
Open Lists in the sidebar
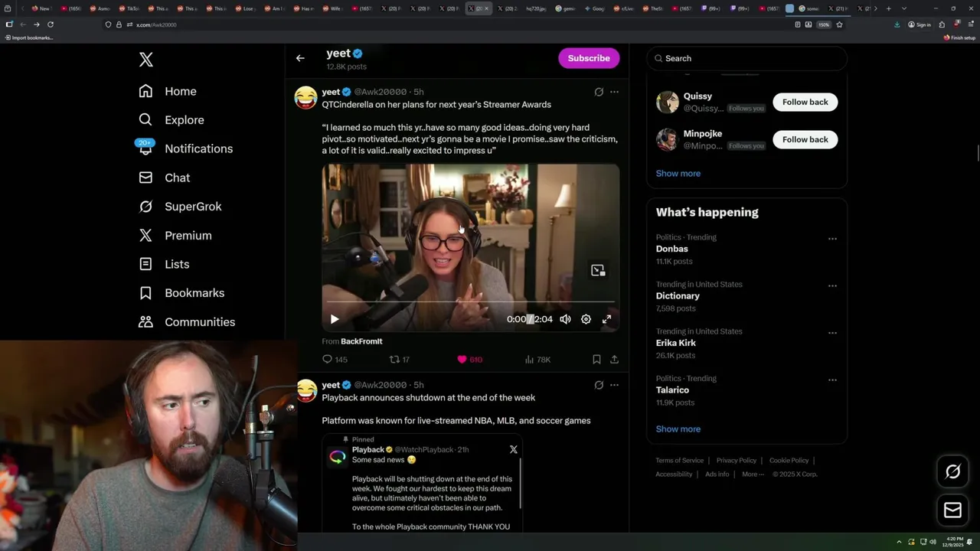pos(164,264)
